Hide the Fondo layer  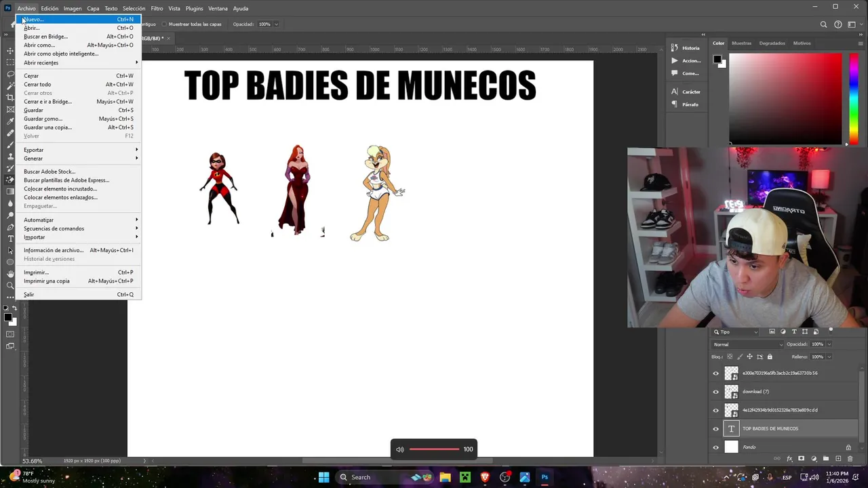tap(715, 447)
